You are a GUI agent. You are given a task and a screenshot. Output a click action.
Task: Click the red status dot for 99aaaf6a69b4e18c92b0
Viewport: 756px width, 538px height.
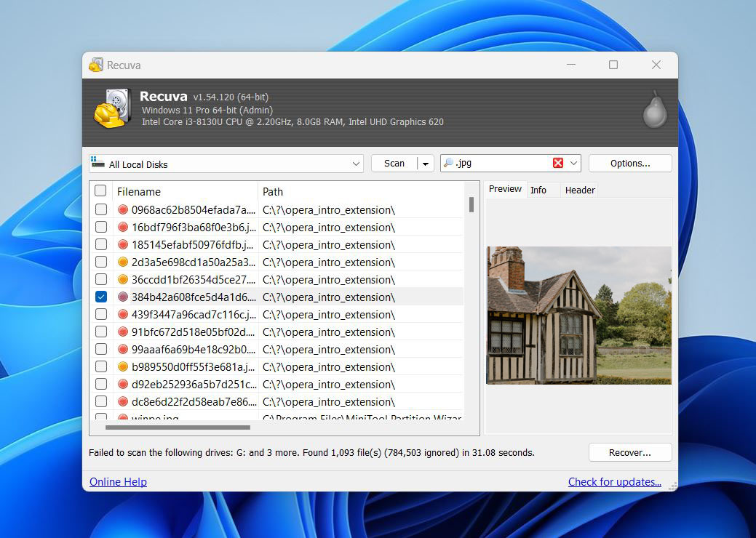(x=123, y=349)
